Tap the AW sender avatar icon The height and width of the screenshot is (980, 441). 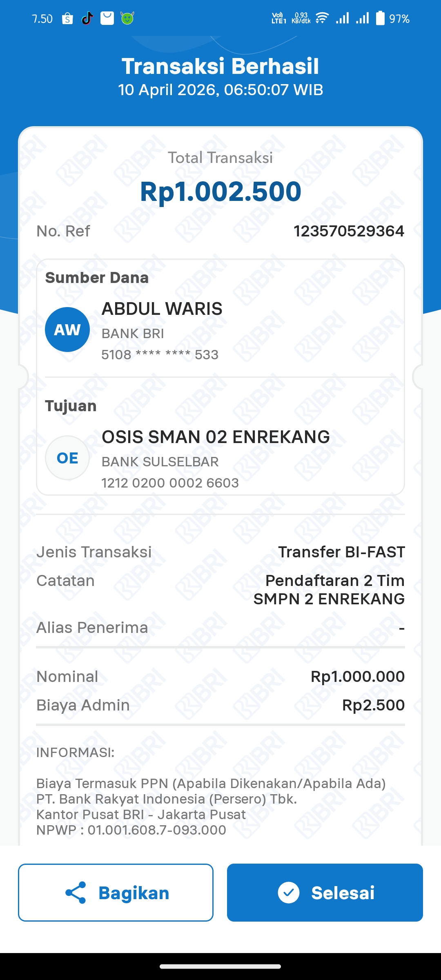click(x=67, y=330)
